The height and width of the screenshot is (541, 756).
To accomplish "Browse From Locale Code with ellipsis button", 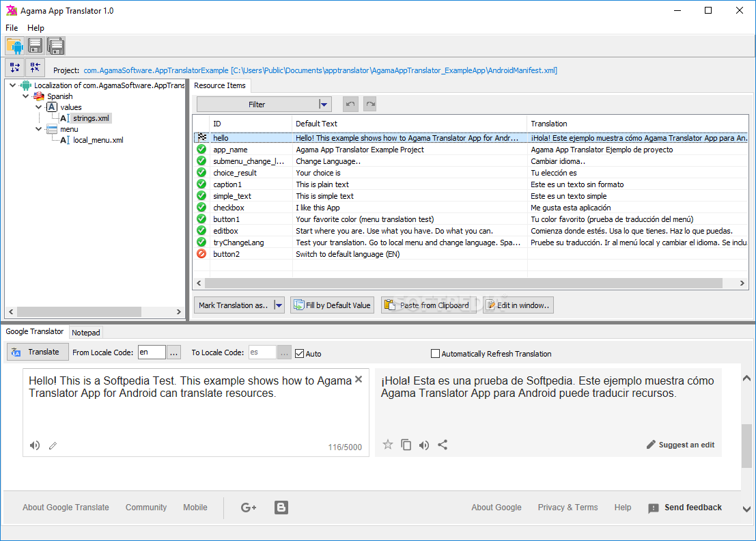I will (x=173, y=352).
